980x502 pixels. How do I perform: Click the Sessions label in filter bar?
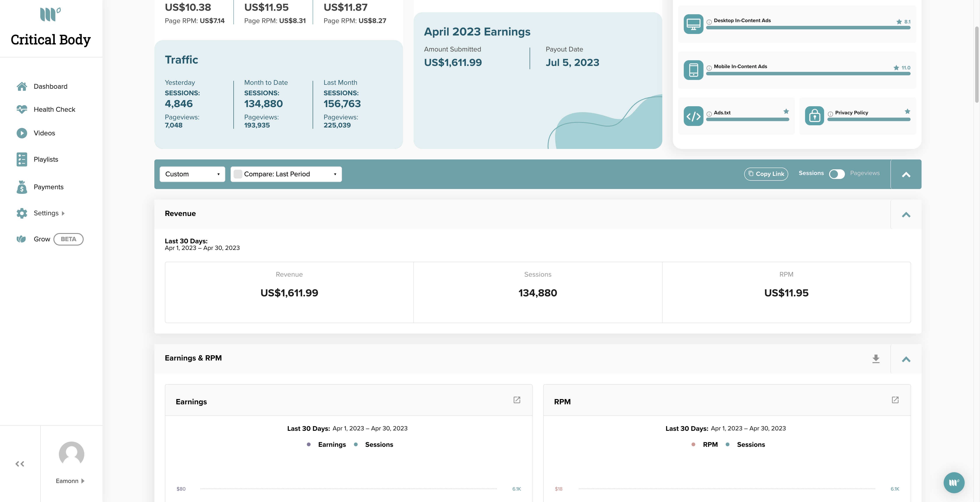point(811,173)
